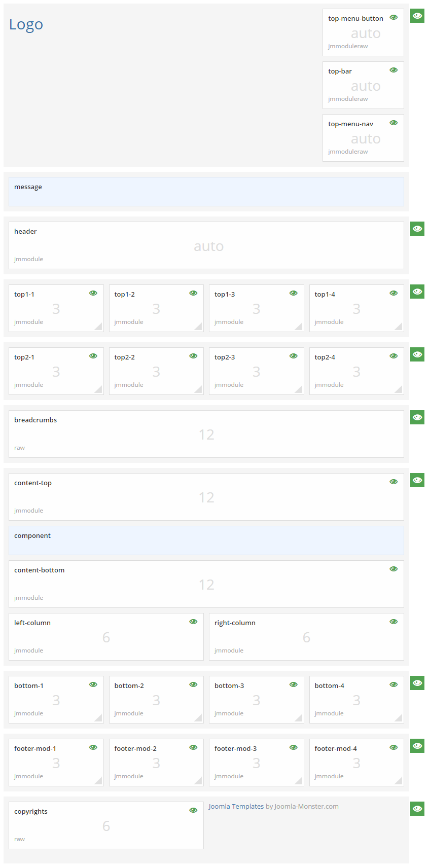Click the '12' width value in breadcrumbs block
This screenshot has height=868, width=429.
[x=206, y=435]
